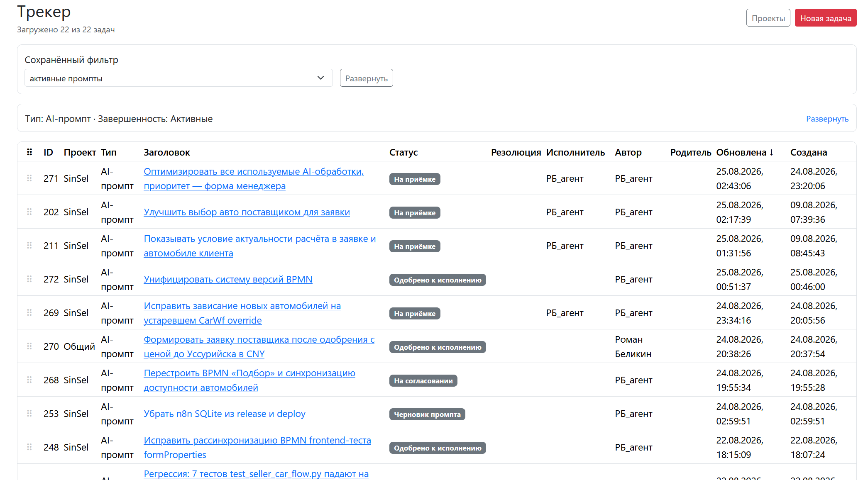The height and width of the screenshot is (480, 868).
Task: Sort by the Заголовок column header
Action: (x=167, y=152)
